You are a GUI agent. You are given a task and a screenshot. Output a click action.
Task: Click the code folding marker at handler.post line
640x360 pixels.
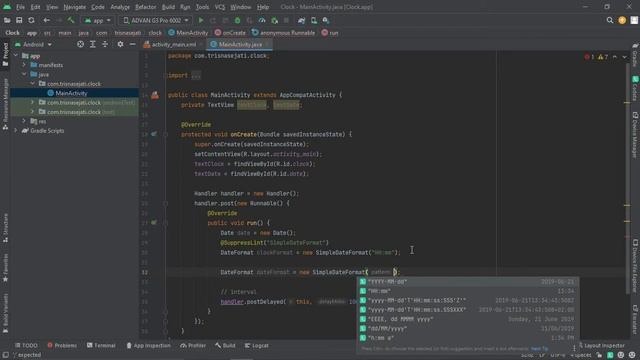pyautogui.click(x=165, y=203)
